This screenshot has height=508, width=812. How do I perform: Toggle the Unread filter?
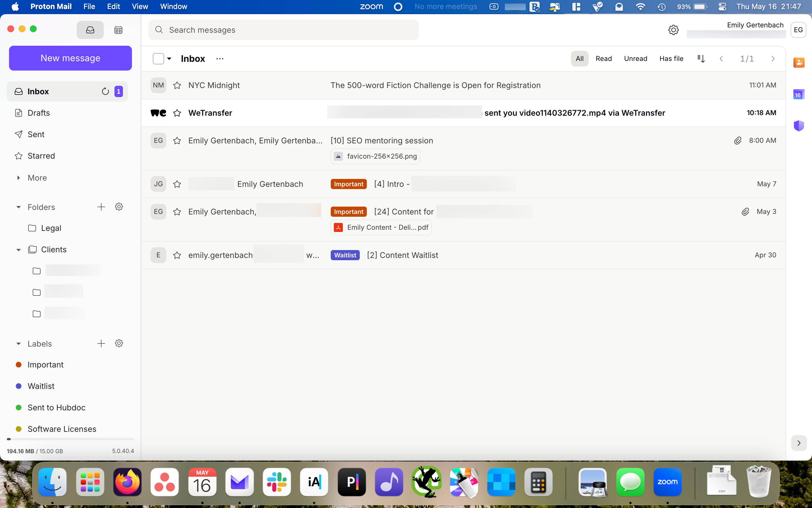[x=636, y=59]
